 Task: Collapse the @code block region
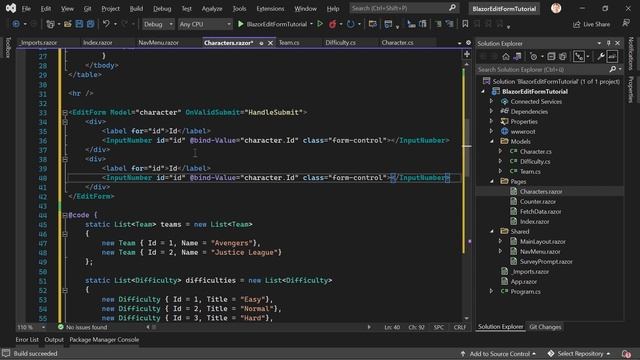[x=65, y=215]
